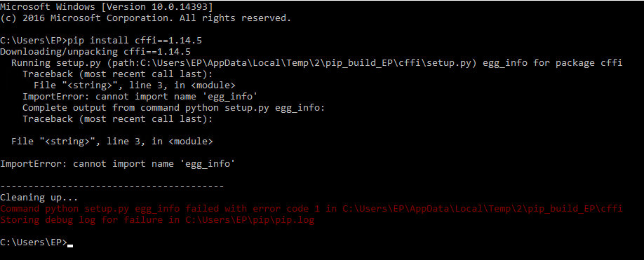The width and height of the screenshot is (644, 260).
Task: Click the Complete output from command line
Action: point(174,108)
